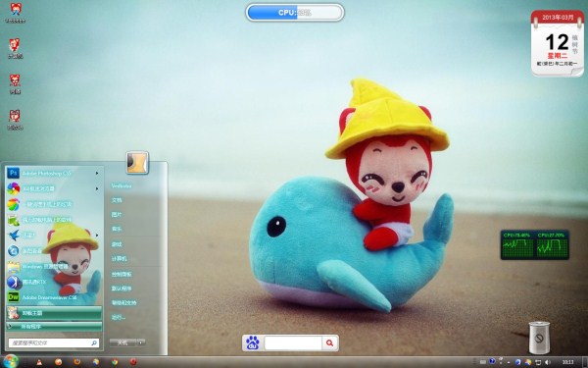Open Google Chrome from the taskbar

[x=115, y=362]
